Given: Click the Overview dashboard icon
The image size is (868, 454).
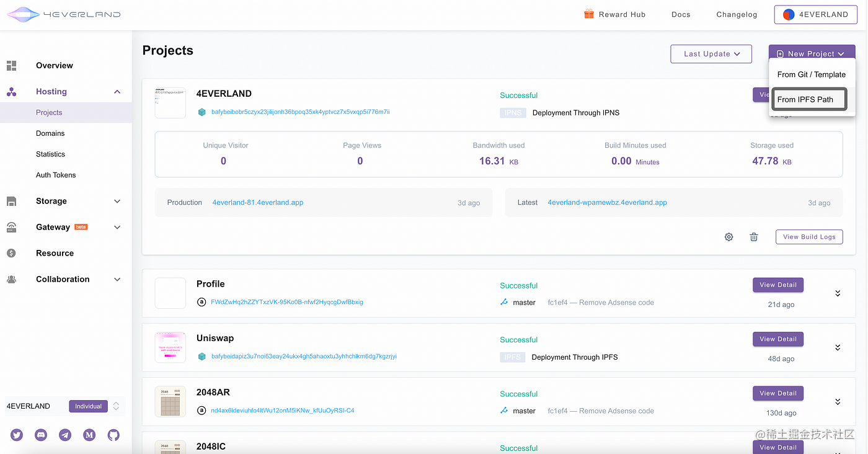Looking at the screenshot, I should [x=11, y=65].
